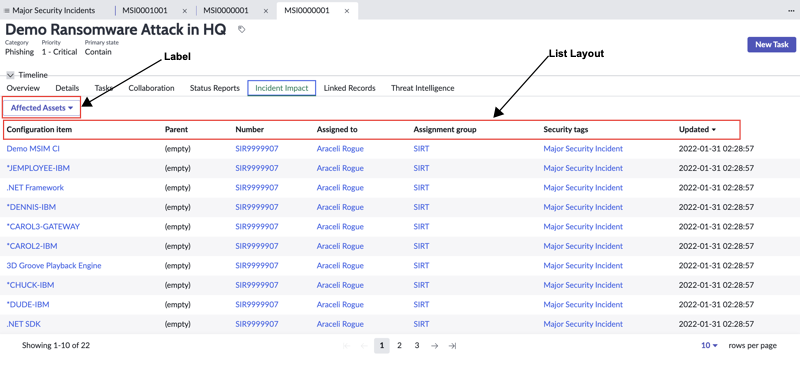Sort by the Configuration item column header
The width and height of the screenshot is (800, 388).
click(x=39, y=130)
